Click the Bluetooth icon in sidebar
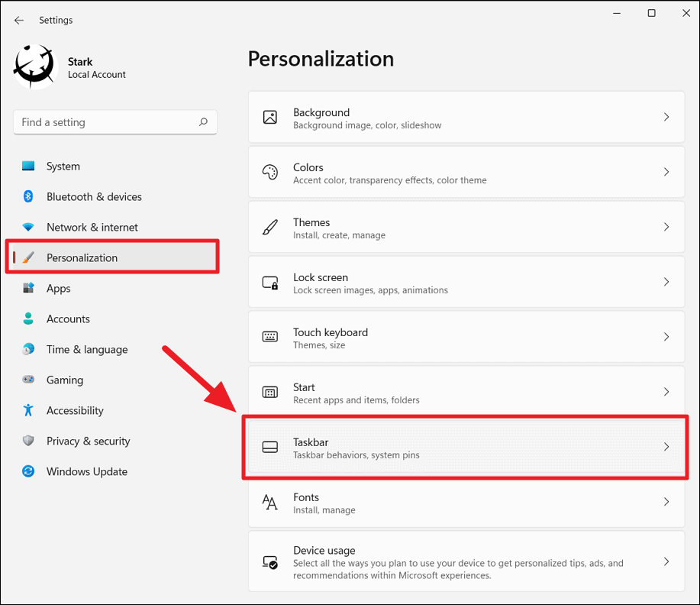Image resolution: width=700 pixels, height=605 pixels. [28, 196]
